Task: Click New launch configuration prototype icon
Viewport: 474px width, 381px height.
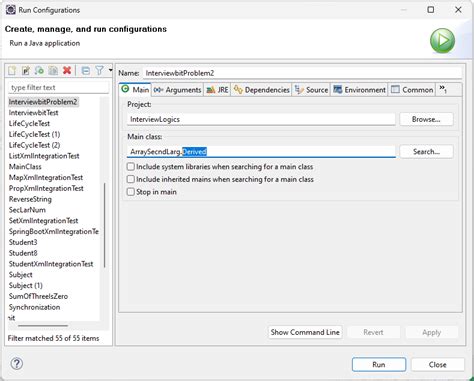Action: pyautogui.click(x=26, y=71)
